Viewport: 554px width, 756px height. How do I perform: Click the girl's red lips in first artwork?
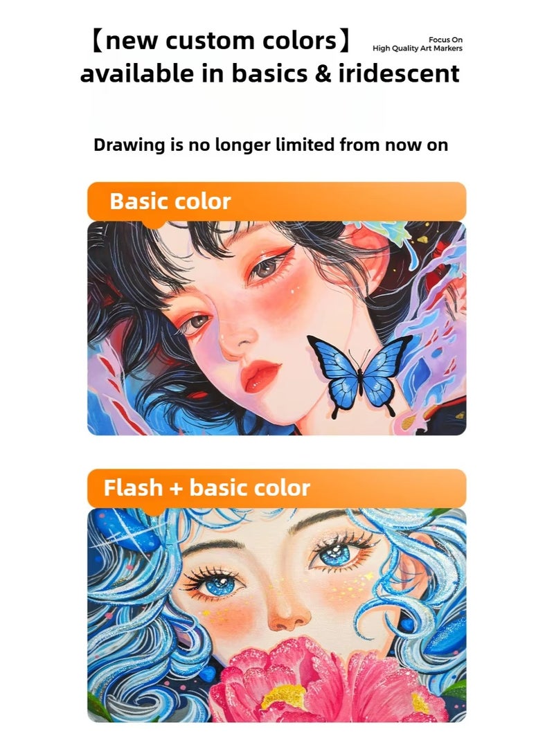[260, 375]
